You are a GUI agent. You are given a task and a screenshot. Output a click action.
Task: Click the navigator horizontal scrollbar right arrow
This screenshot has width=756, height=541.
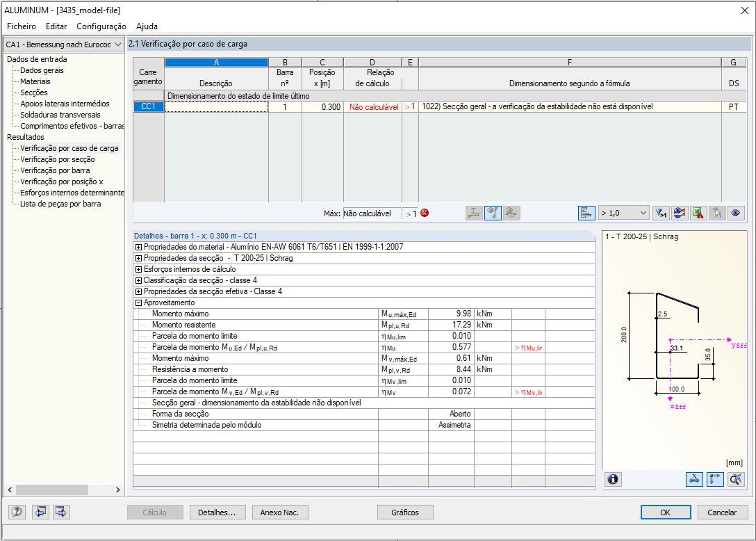[118, 490]
